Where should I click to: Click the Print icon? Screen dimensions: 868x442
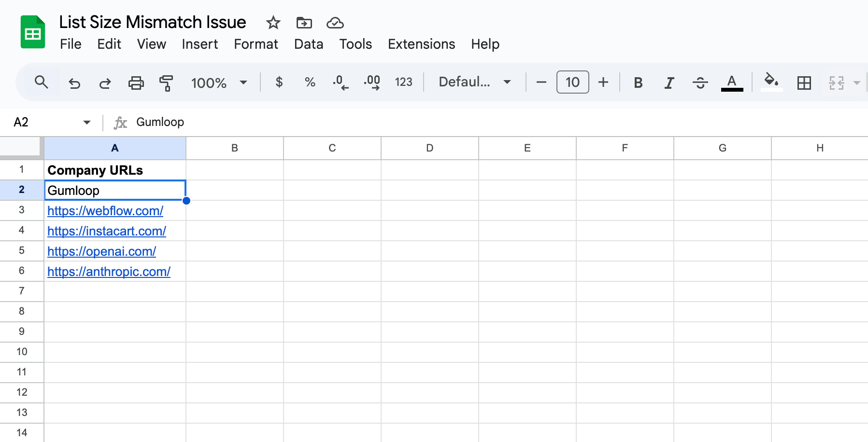point(136,83)
